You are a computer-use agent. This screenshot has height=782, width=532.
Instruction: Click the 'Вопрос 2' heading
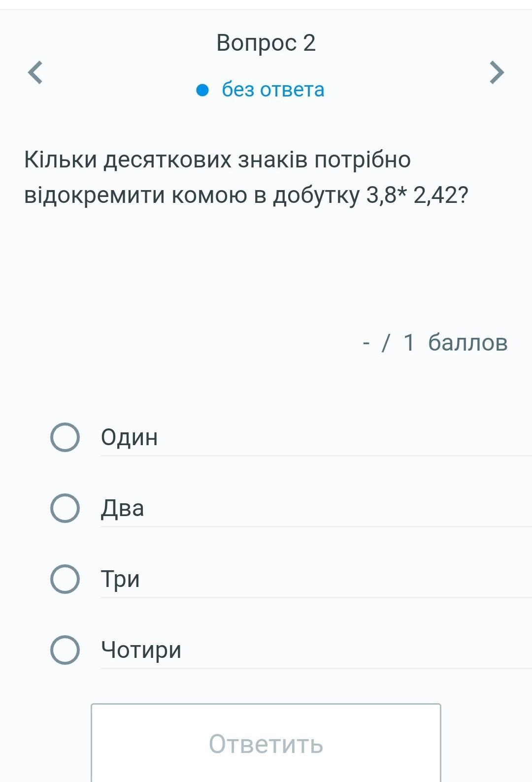click(x=266, y=43)
